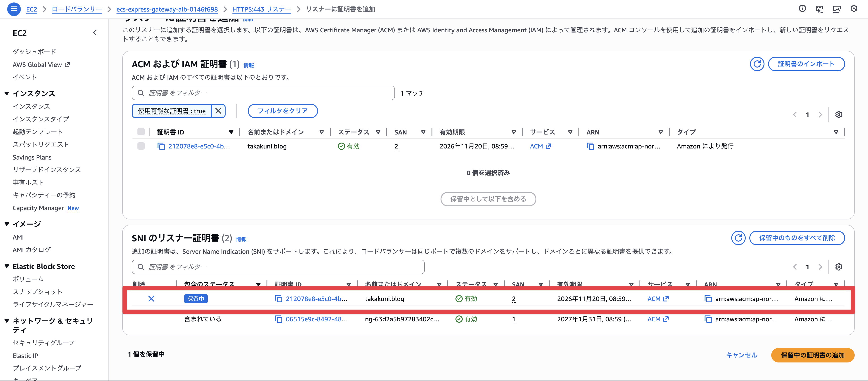Collapse the Elastic Block Store section

coord(7,266)
